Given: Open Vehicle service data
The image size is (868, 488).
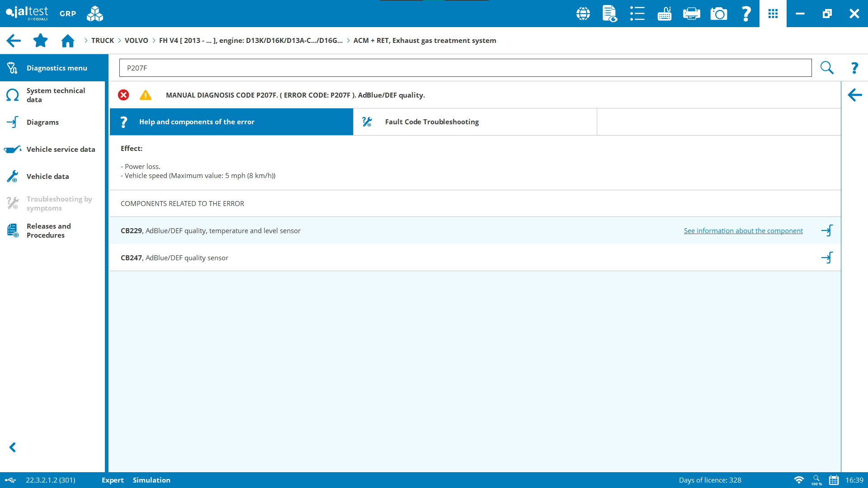Looking at the screenshot, I should click(x=52, y=149).
